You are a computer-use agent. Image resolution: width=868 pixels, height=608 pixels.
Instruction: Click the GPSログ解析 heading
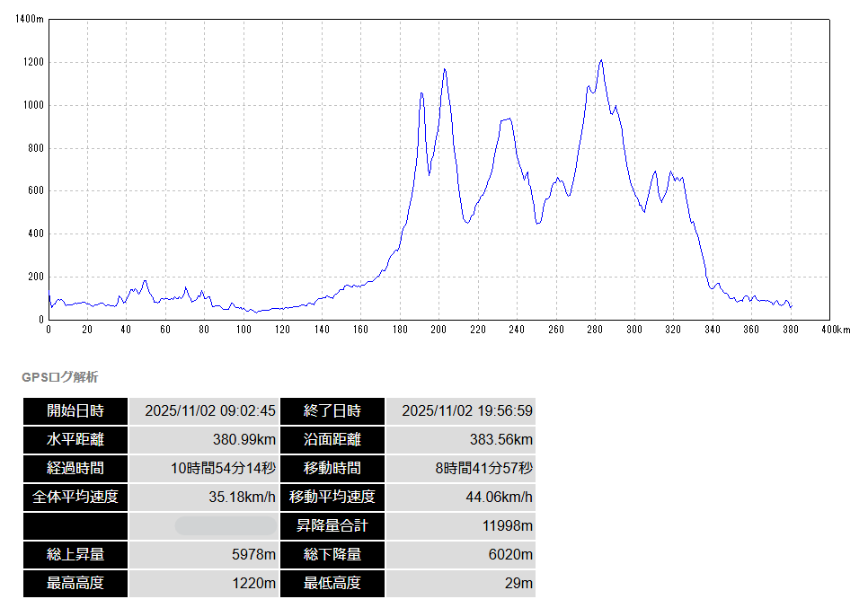tap(59, 377)
